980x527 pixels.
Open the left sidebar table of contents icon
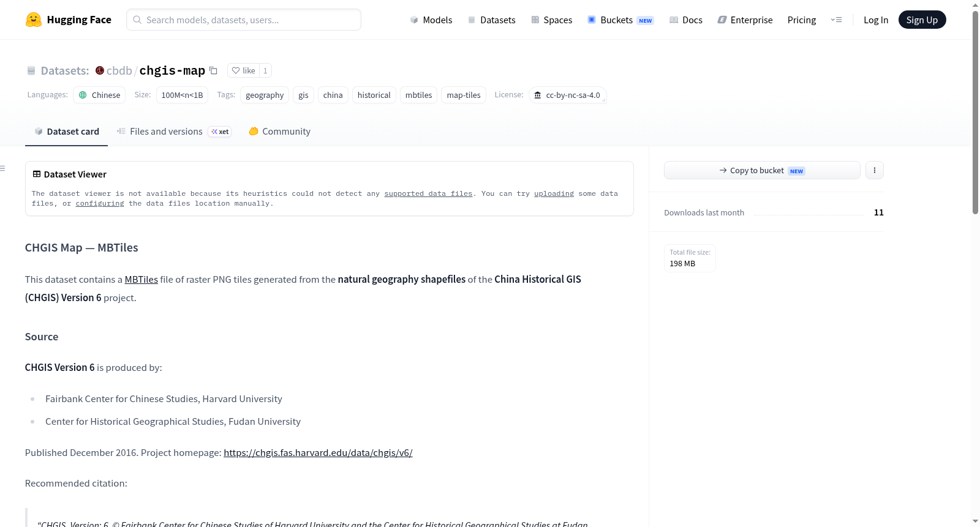click(x=3, y=168)
